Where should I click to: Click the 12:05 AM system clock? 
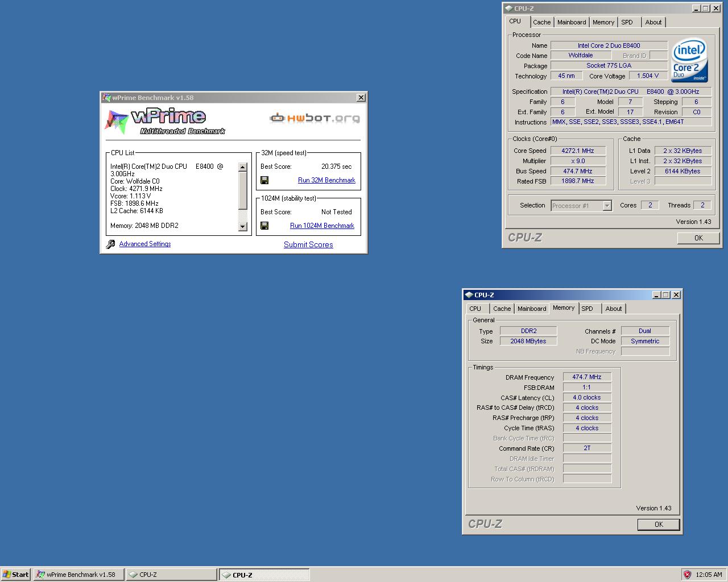pyautogui.click(x=709, y=575)
